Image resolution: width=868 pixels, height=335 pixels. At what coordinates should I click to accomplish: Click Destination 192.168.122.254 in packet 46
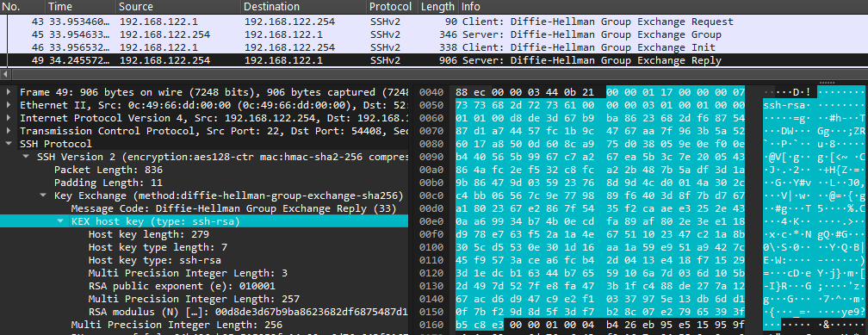[x=289, y=47]
